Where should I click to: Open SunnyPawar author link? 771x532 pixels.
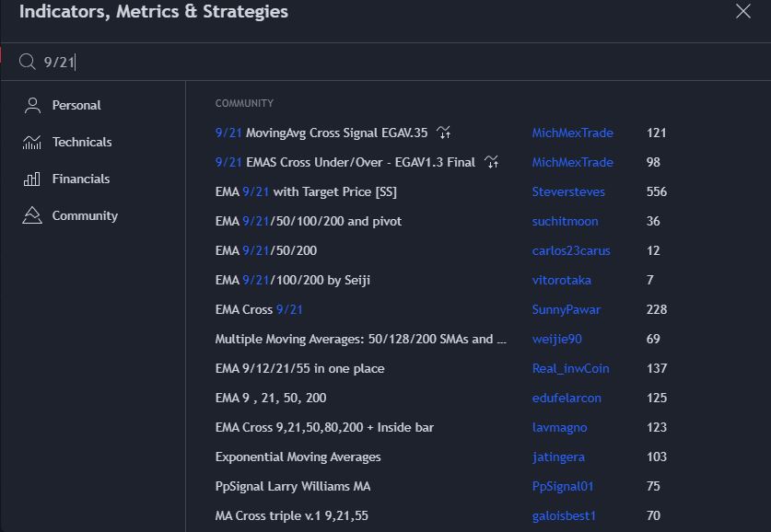pos(566,309)
